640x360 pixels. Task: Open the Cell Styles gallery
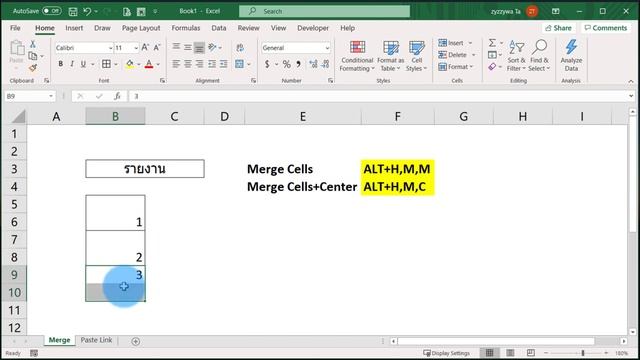click(x=416, y=56)
